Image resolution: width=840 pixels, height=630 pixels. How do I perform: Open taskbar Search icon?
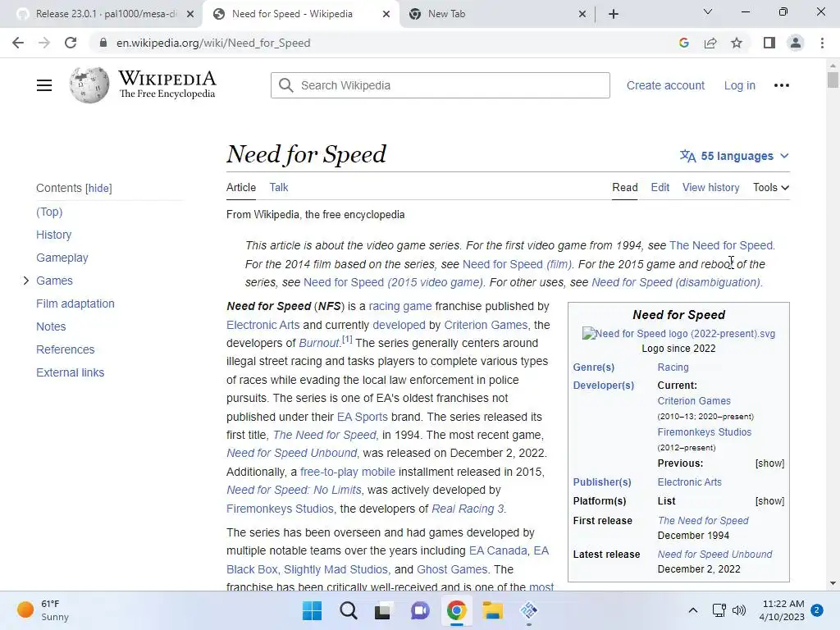(x=348, y=610)
